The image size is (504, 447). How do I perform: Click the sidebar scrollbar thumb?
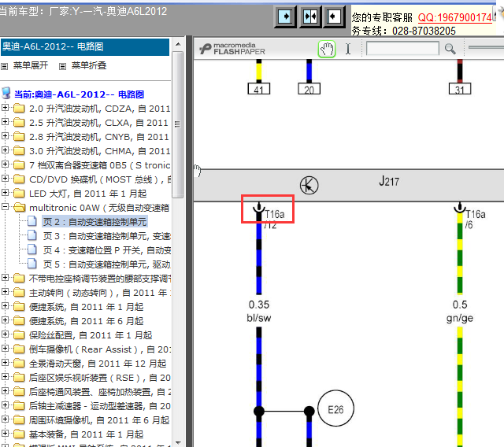tap(177, 124)
